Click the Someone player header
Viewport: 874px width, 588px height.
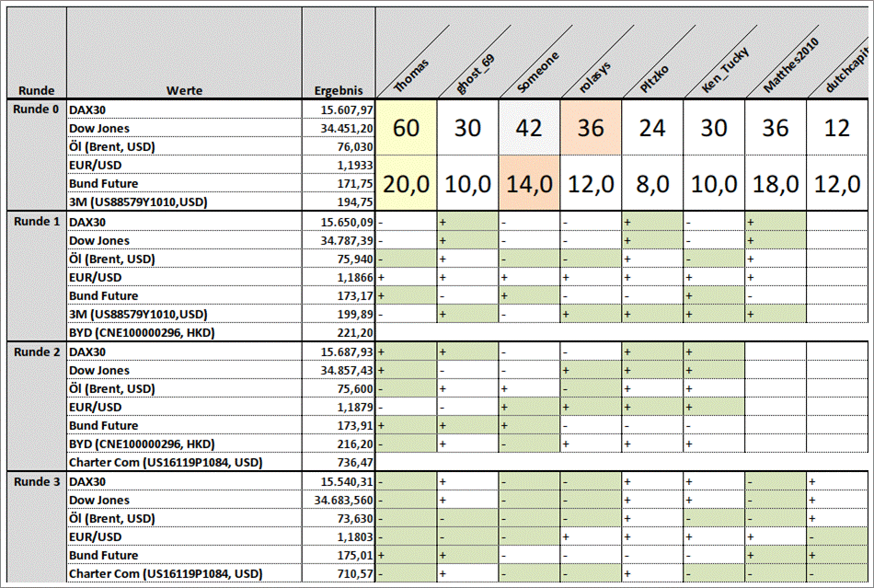coord(537,73)
